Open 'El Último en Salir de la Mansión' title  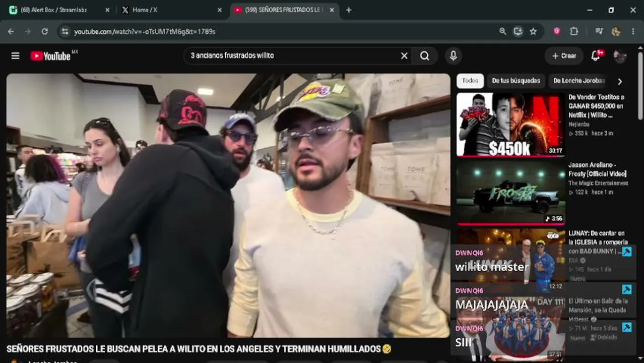[598, 305]
